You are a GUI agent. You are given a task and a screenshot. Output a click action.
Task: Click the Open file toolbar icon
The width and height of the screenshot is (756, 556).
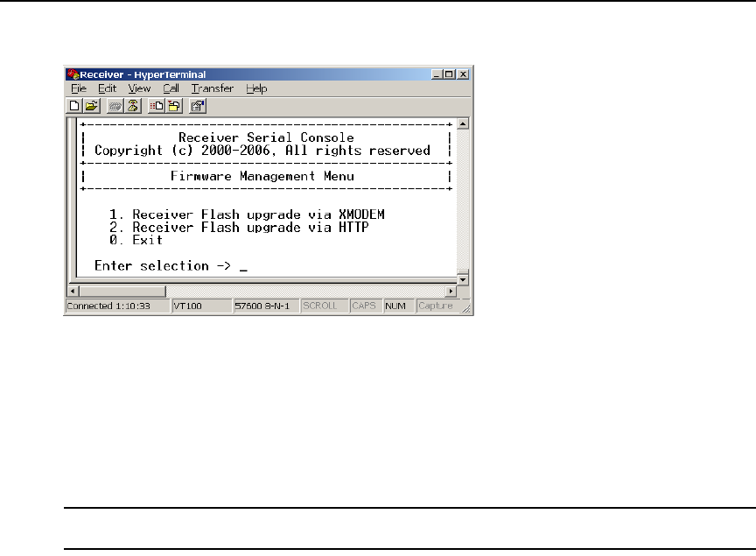coord(92,106)
